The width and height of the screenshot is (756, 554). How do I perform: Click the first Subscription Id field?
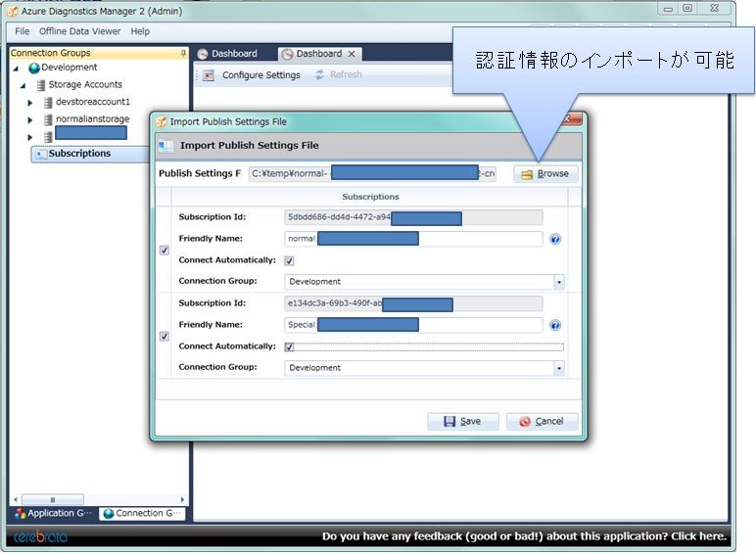click(x=413, y=217)
